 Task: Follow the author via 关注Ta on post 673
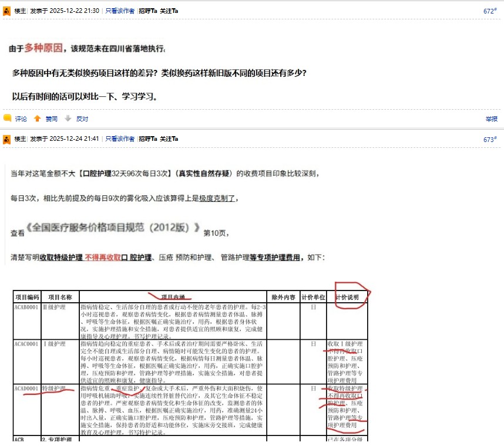pos(169,139)
